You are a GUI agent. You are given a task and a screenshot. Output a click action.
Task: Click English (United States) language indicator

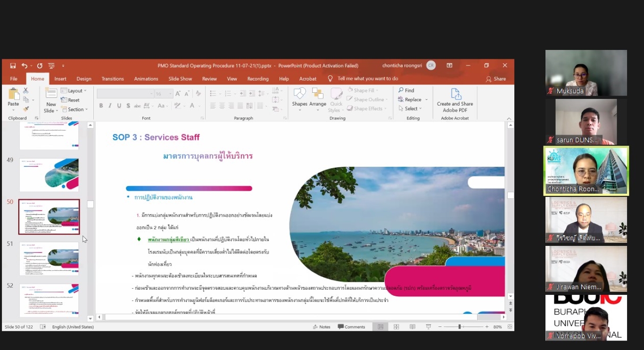tap(73, 327)
